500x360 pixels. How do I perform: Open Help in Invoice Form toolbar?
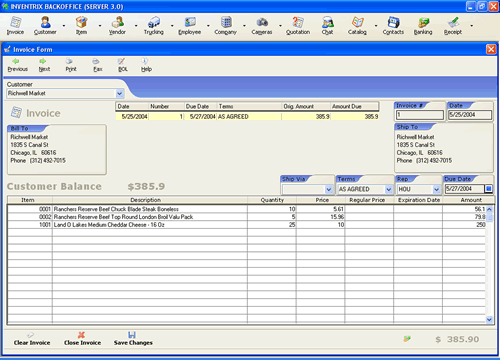coord(146,65)
